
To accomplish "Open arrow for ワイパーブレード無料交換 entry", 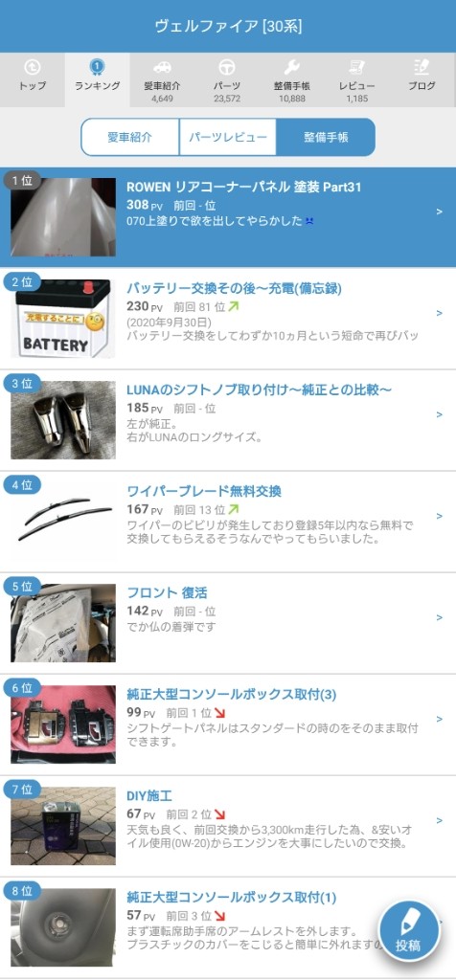I will point(439,516).
